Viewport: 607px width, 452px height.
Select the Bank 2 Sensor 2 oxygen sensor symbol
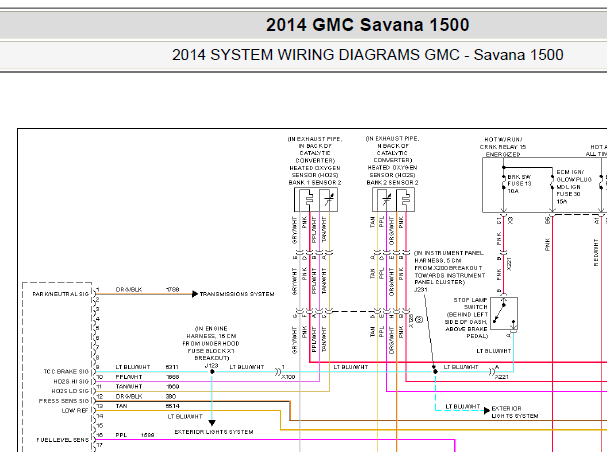393,200
